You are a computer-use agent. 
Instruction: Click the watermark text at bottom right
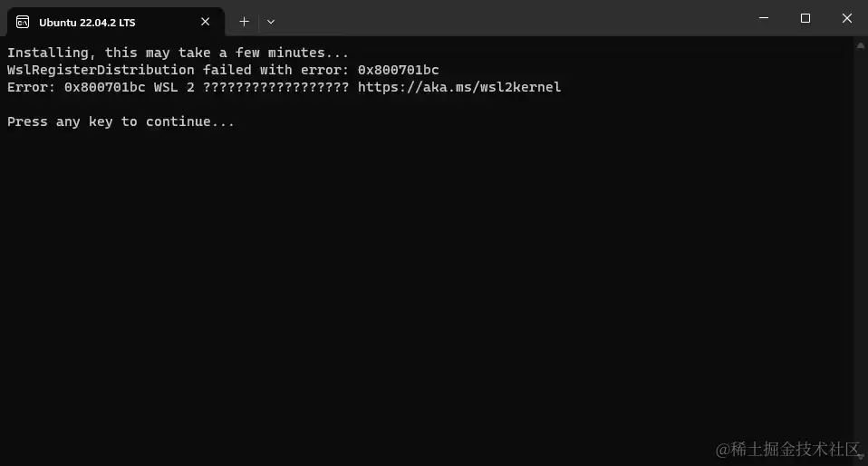[x=787, y=450]
